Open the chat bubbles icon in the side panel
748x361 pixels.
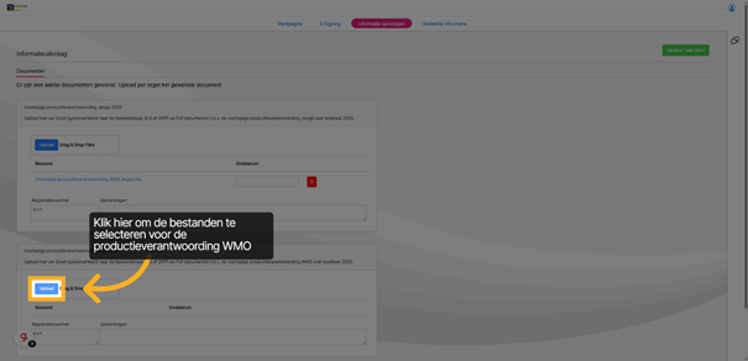click(x=735, y=41)
